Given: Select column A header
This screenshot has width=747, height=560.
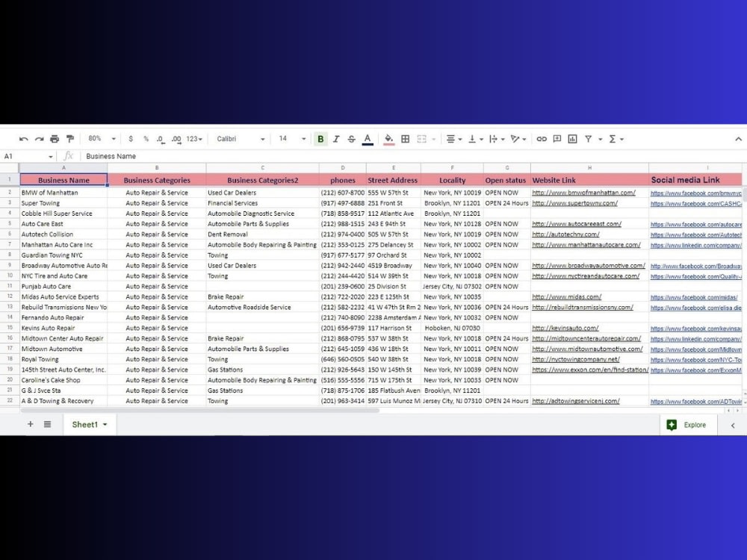Looking at the screenshot, I should [x=63, y=167].
